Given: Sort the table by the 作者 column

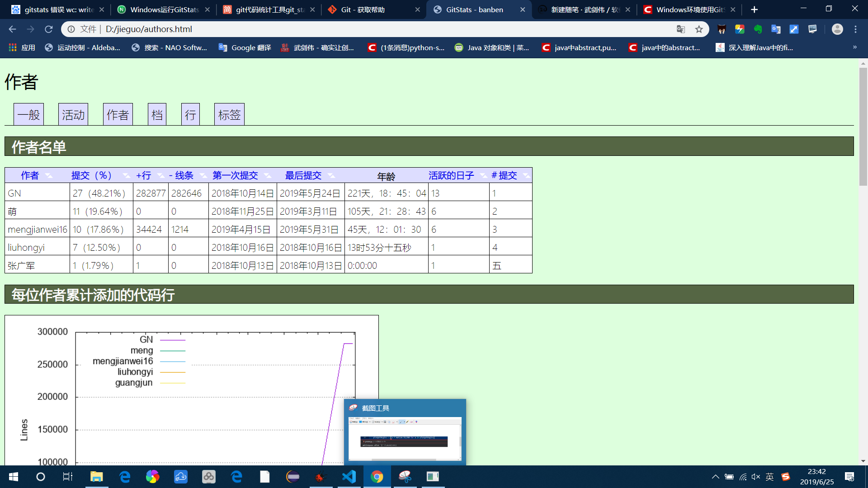Looking at the screenshot, I should pos(30,175).
